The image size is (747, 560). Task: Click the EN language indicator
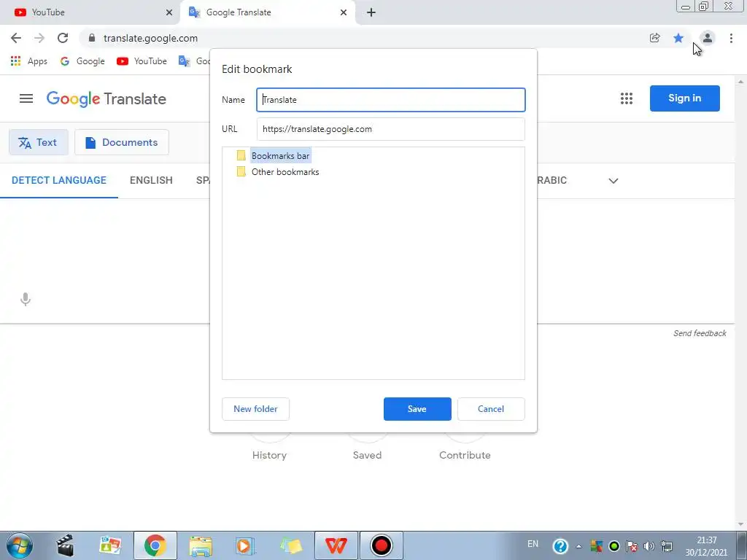click(x=533, y=544)
